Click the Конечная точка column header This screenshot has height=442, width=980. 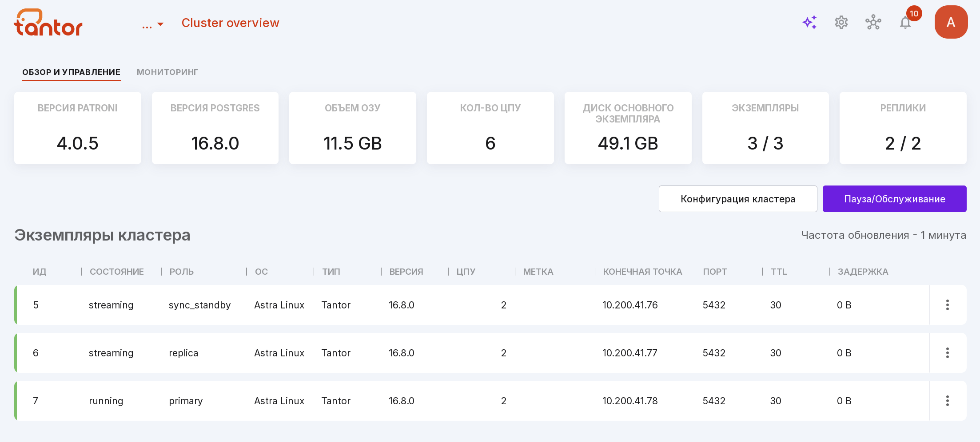coord(642,272)
